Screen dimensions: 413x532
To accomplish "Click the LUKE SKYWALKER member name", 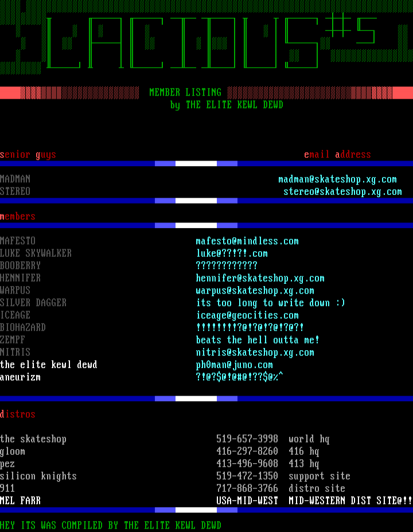I will click(36, 253).
